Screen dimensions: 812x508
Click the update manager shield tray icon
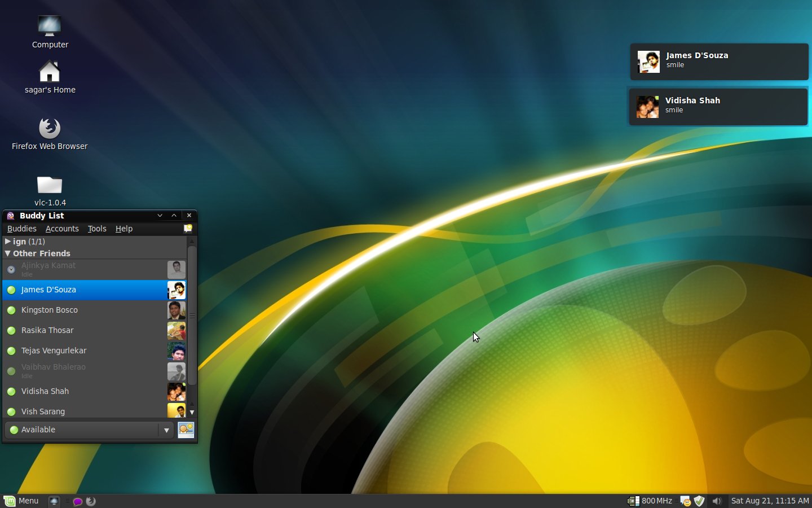click(699, 501)
